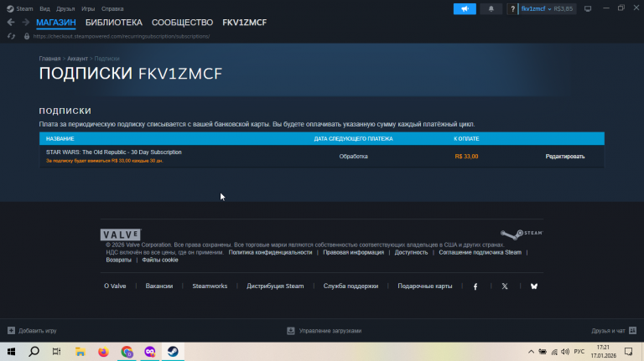
Task: Open Доступность link
Action: pyautogui.click(x=411, y=252)
